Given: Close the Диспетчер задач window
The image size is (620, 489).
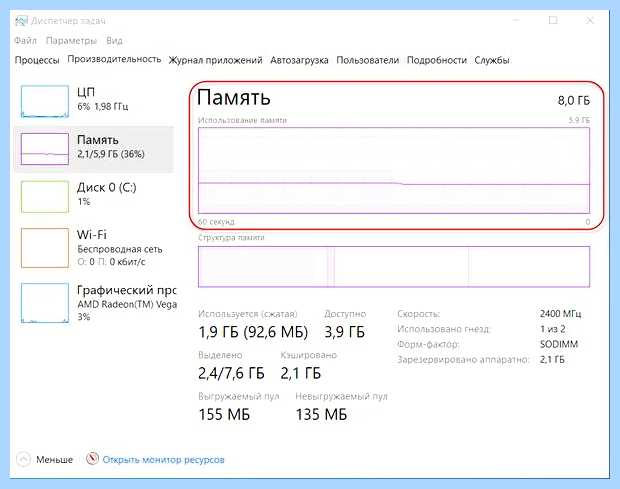Looking at the screenshot, I should coord(590,20).
